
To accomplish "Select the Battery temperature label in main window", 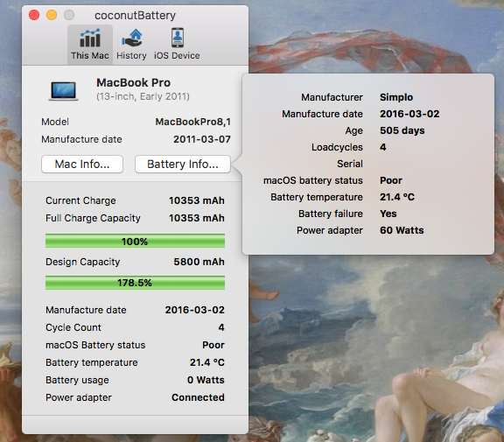I will 92,362.
